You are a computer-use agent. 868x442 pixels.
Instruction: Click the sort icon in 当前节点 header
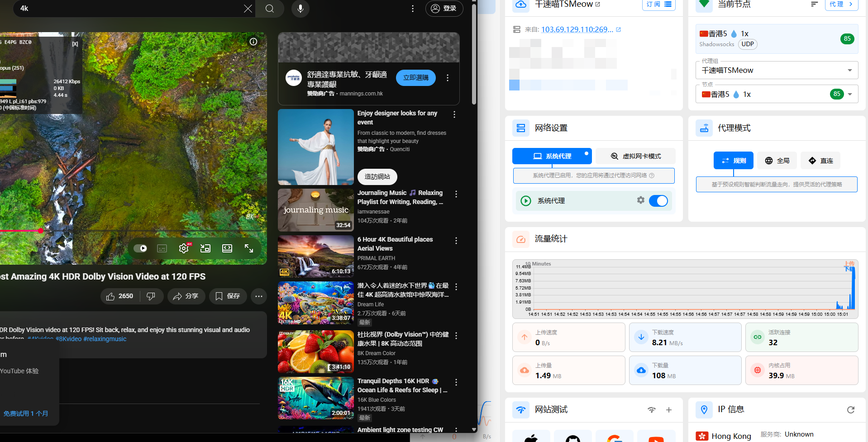click(x=815, y=4)
